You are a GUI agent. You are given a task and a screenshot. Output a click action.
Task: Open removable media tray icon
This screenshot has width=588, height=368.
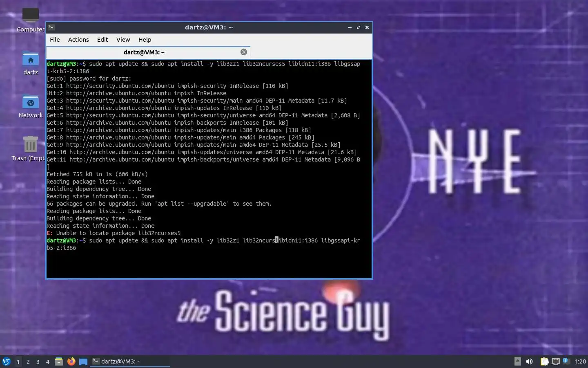[x=517, y=361]
